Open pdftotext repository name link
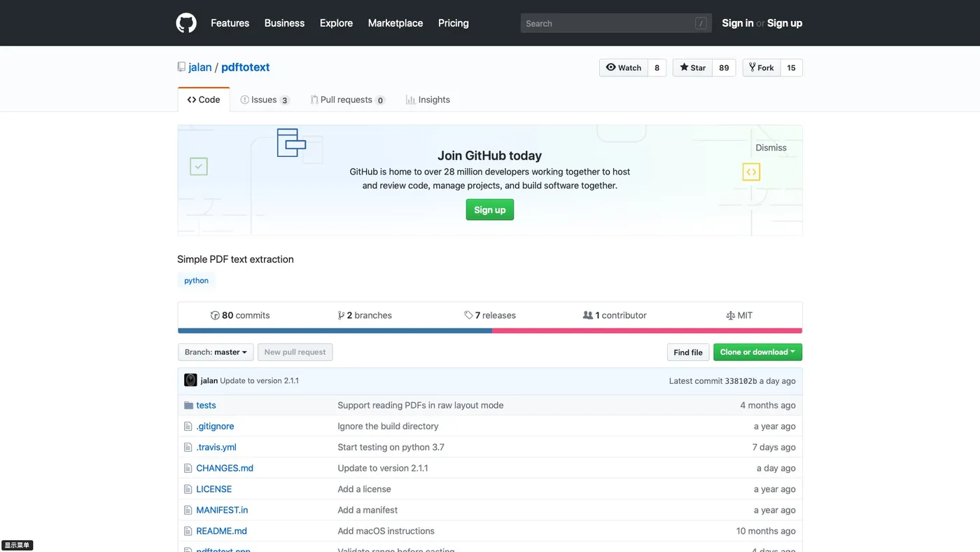980x552 pixels. click(x=246, y=67)
